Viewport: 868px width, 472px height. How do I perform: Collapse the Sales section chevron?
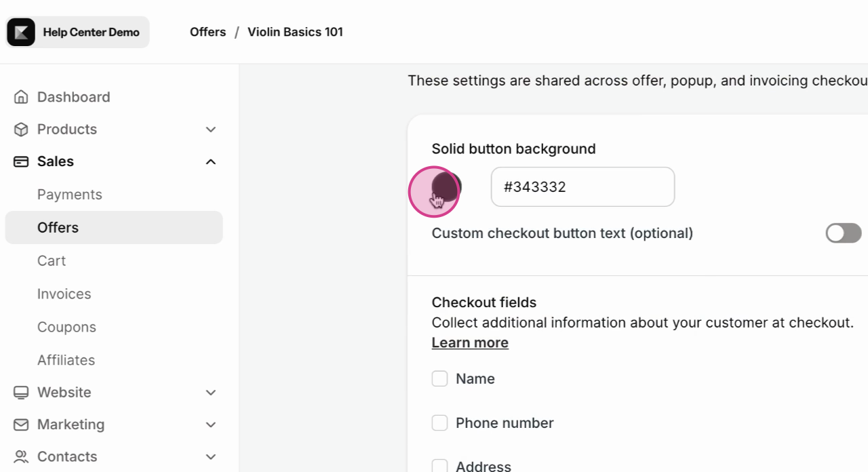pos(211,161)
